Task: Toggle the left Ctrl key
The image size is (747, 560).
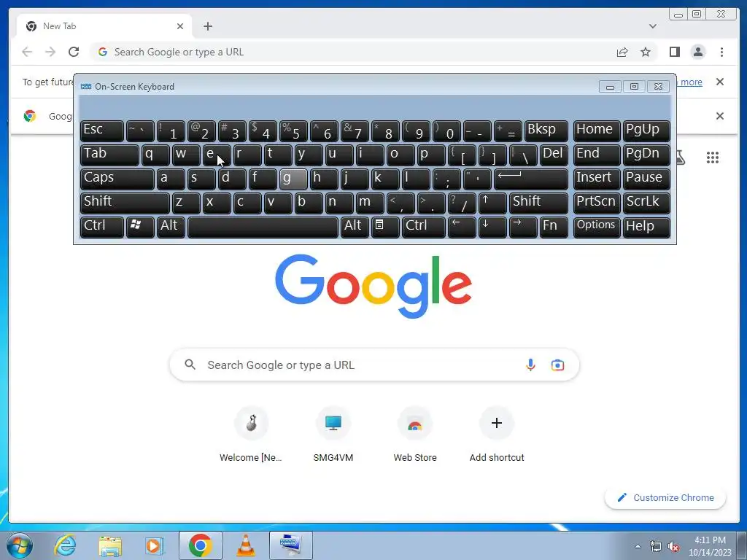Action: (x=102, y=227)
